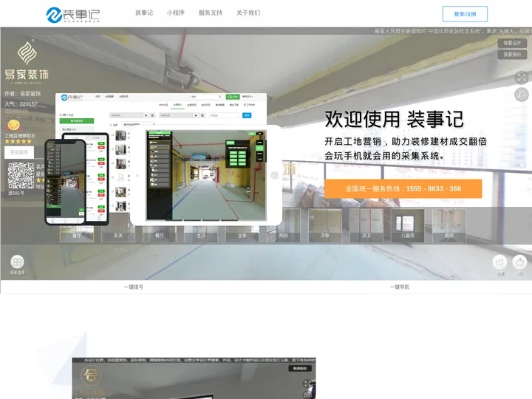The image size is (532, 399).
Task: Toggle fullscreen with the expand arrows icon
Action: 522,78
